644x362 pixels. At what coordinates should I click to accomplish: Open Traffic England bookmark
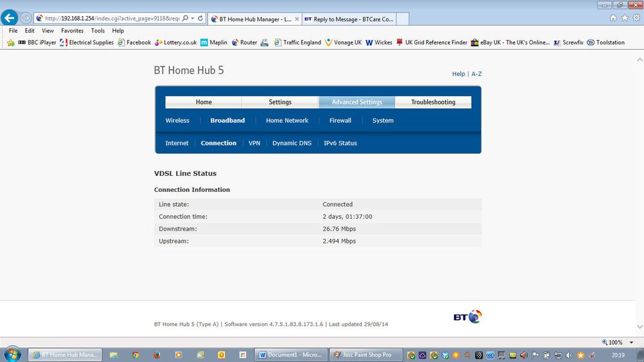297,43
